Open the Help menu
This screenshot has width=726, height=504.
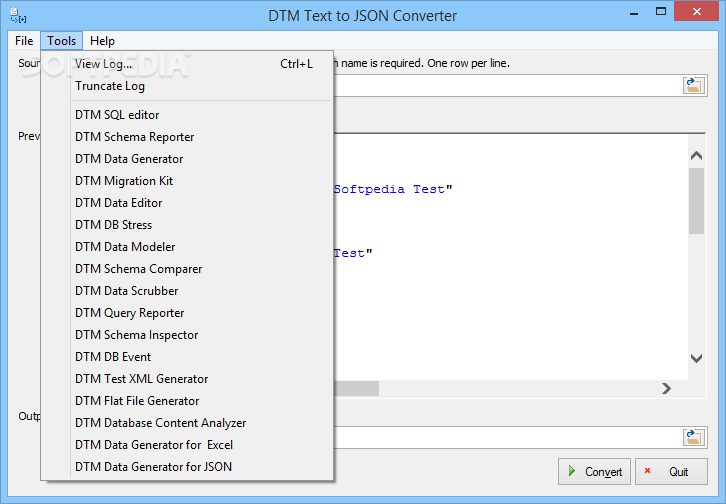pos(102,41)
